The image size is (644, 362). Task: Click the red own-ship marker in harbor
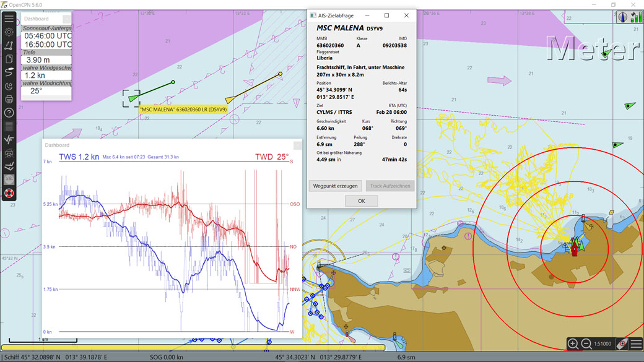pyautogui.click(x=575, y=249)
